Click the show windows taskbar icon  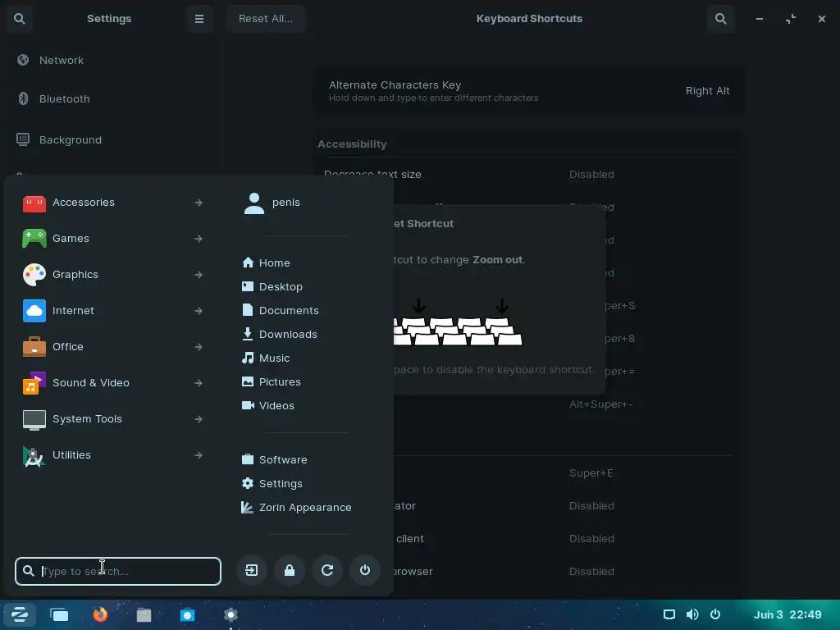click(59, 614)
